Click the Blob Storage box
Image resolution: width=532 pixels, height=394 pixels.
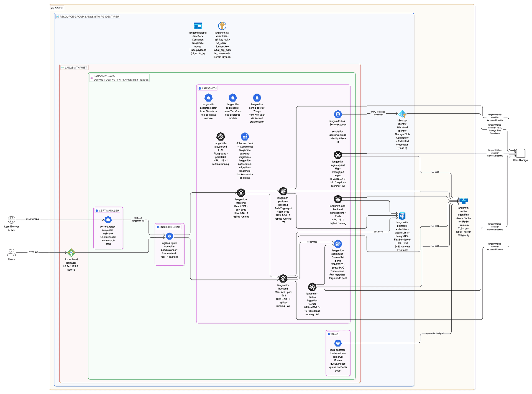coord(520,153)
